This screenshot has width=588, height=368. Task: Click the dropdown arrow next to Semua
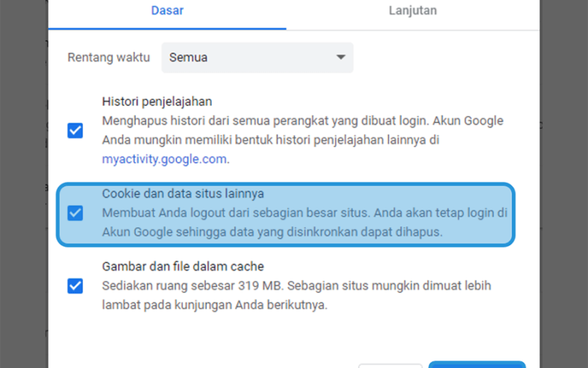[x=340, y=57]
